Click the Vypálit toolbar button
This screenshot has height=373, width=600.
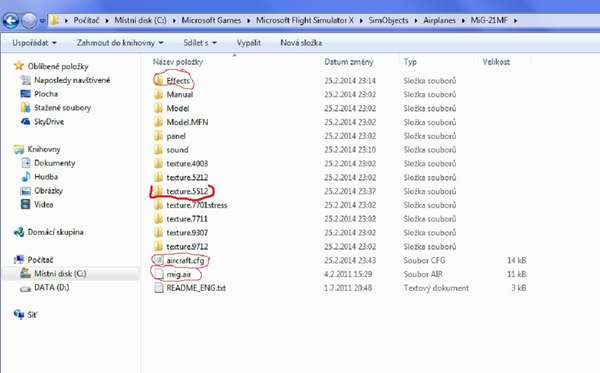pos(249,43)
